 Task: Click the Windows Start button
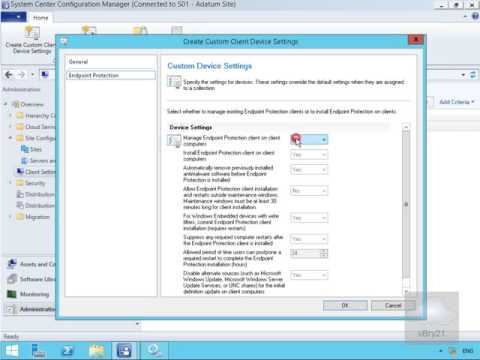pos(12,351)
